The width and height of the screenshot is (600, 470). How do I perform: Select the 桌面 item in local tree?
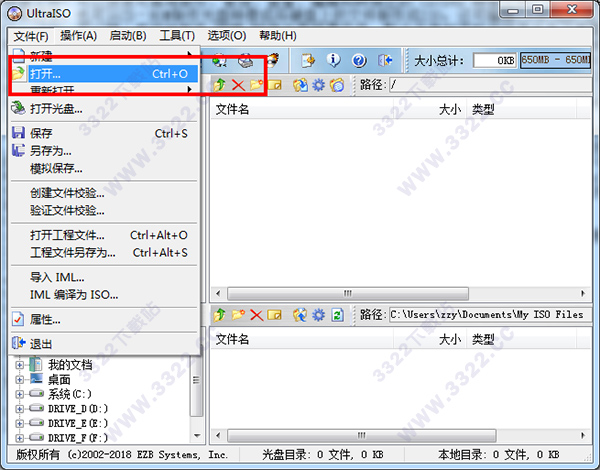(x=59, y=380)
